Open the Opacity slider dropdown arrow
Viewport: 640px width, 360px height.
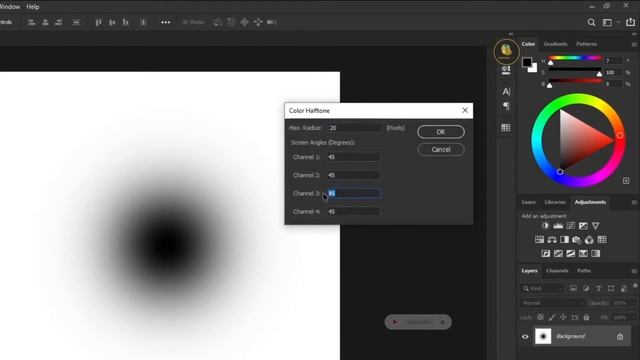(x=633, y=303)
